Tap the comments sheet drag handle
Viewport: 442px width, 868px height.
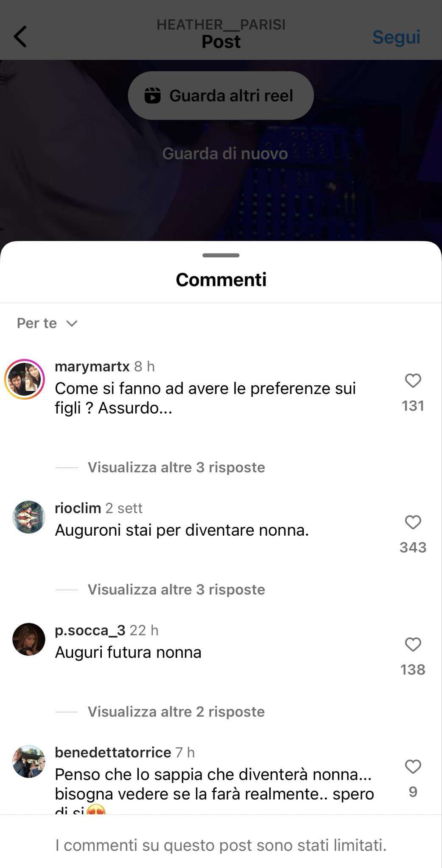coord(221,255)
